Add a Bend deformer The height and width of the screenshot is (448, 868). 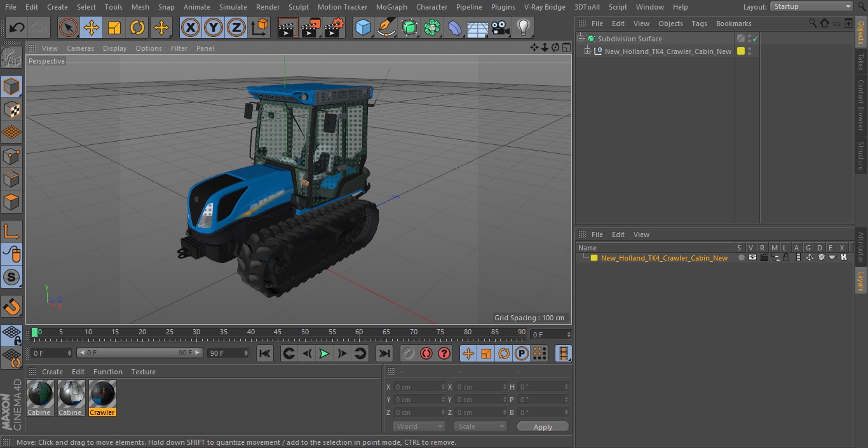point(455,27)
